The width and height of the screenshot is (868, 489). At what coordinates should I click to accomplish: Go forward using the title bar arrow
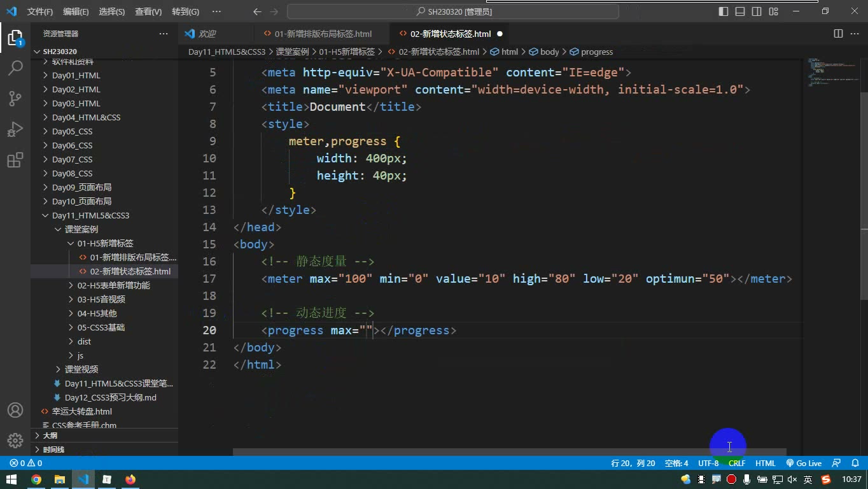click(274, 11)
